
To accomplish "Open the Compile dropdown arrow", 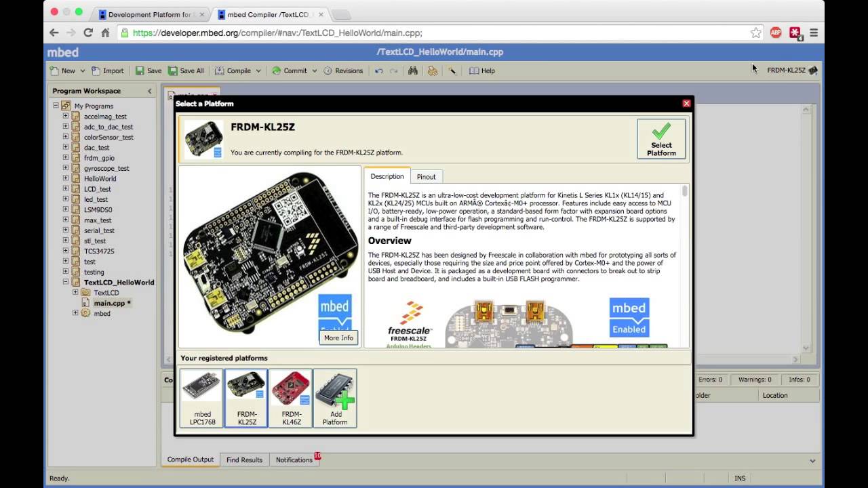I will pyautogui.click(x=258, y=70).
